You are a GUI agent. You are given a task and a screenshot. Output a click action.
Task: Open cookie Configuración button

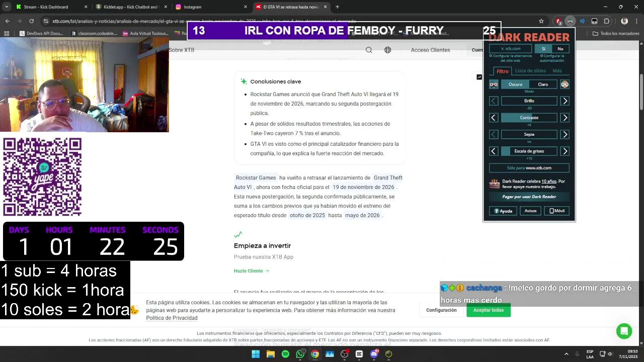[x=441, y=310]
